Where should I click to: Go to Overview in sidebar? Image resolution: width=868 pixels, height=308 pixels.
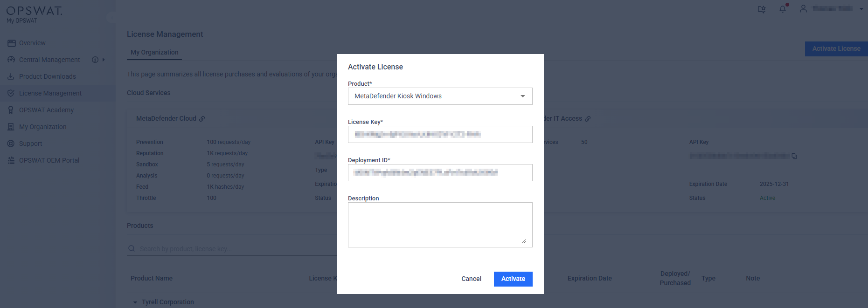click(x=32, y=43)
